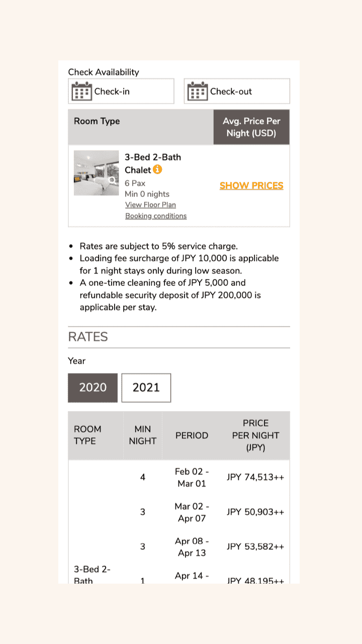Select the Apr 08 - Apr 13 period cell
362x644 pixels.
coord(192,547)
